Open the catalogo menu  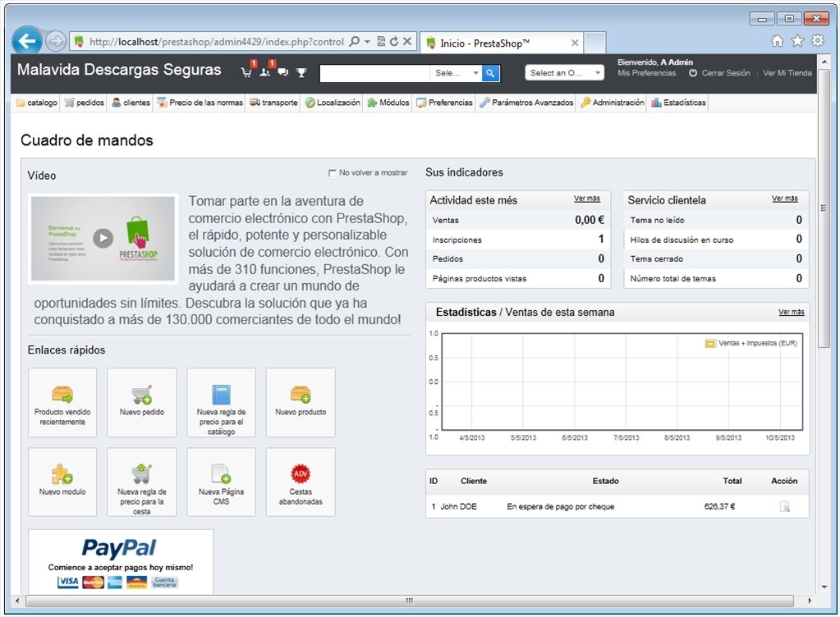(x=36, y=103)
